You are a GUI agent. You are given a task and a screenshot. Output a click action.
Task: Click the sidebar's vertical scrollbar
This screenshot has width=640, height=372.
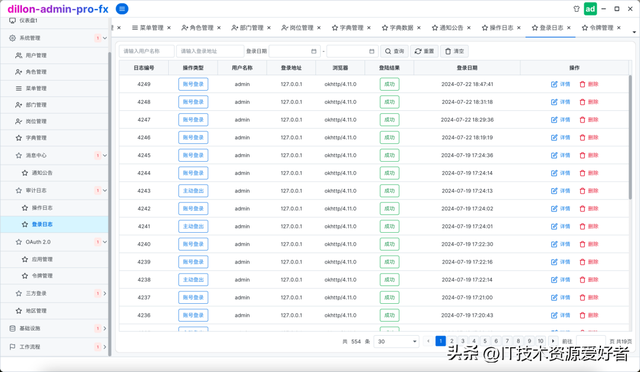pyautogui.click(x=109, y=203)
